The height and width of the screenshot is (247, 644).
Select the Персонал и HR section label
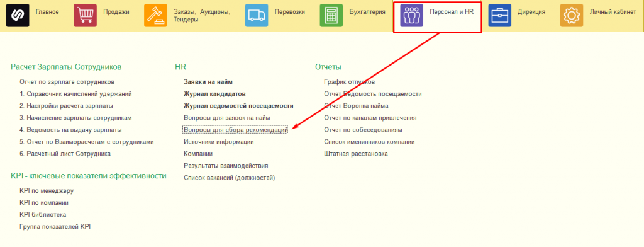(452, 12)
